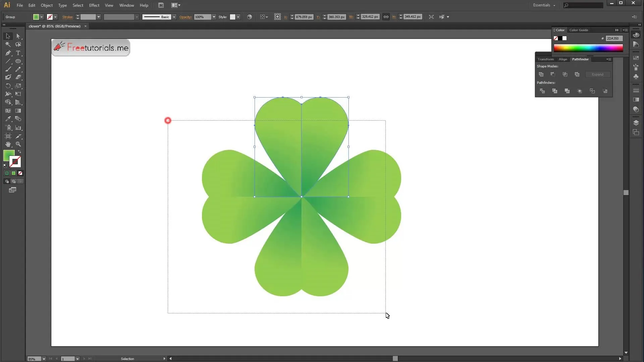Screen dimensions: 644x362
Task: Click the Intersect shape mode icon
Action: pyautogui.click(x=565, y=74)
